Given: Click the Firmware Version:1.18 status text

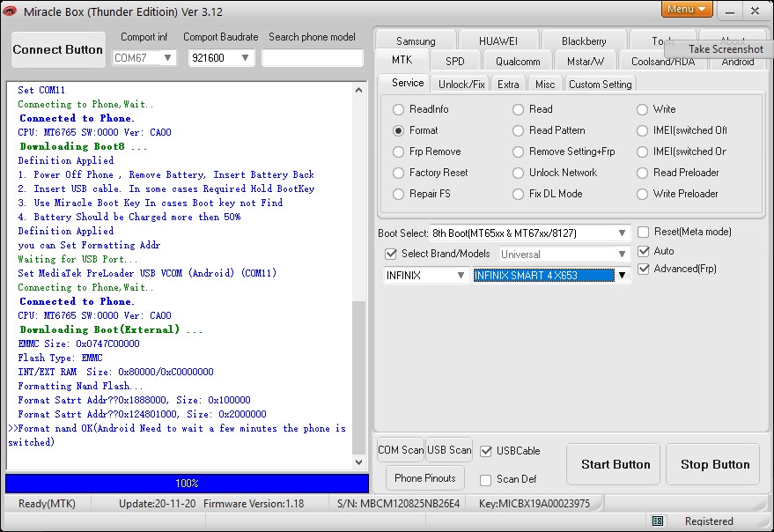Looking at the screenshot, I should [x=254, y=504].
